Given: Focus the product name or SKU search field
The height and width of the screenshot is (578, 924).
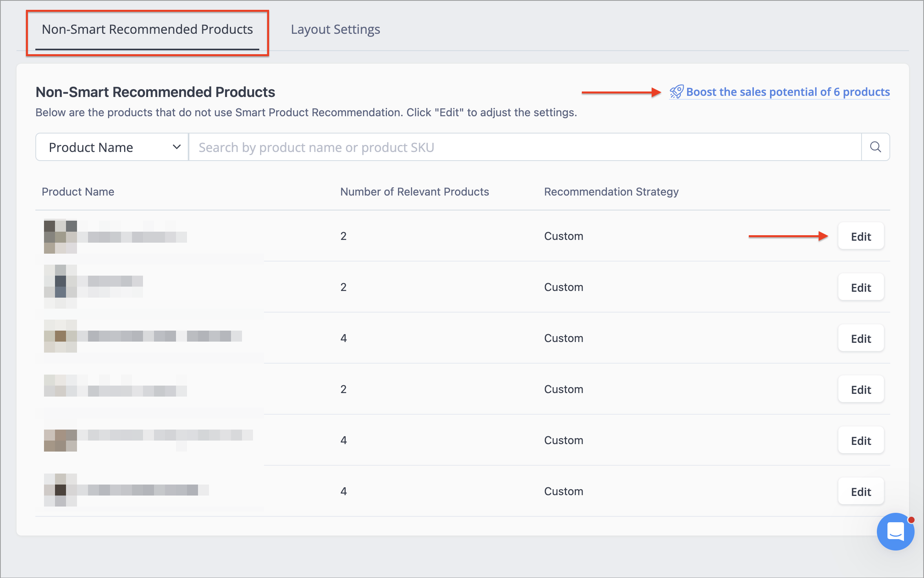Looking at the screenshot, I should point(525,147).
